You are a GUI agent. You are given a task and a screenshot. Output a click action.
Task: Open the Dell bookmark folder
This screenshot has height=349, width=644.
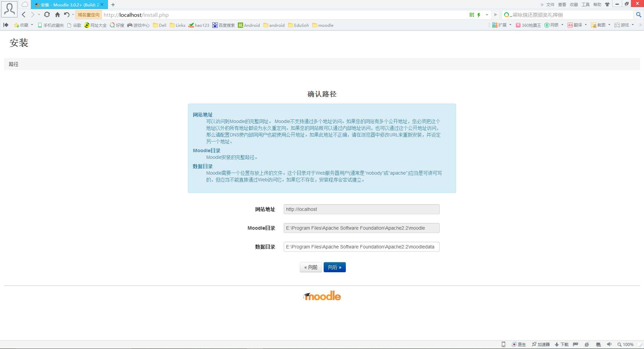[160, 25]
